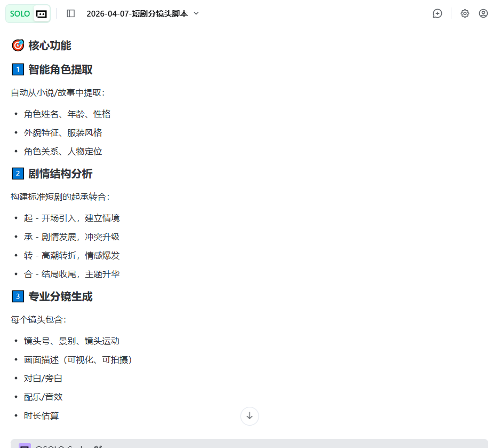
Task: Click the blue number 3 badge icon
Action: (18, 296)
